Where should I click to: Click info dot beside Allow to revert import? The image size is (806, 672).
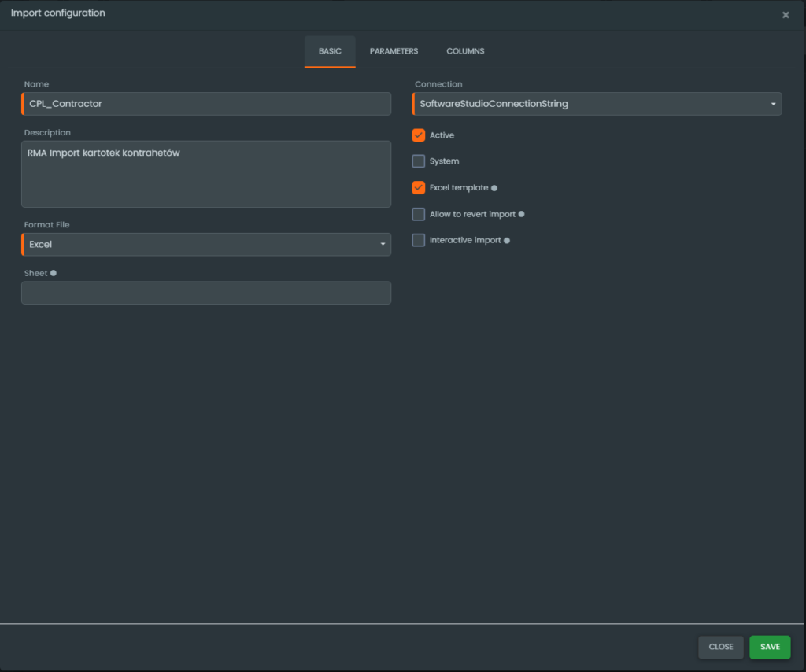tap(521, 214)
